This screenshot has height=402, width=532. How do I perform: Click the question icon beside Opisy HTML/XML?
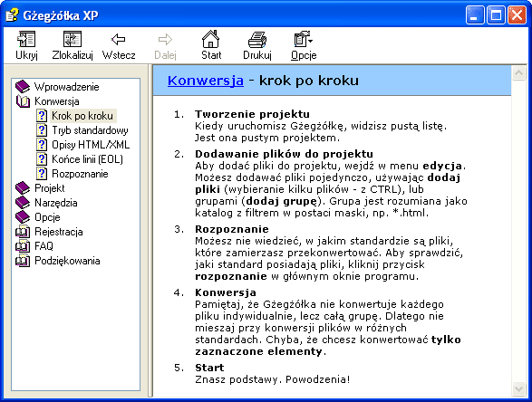42,145
